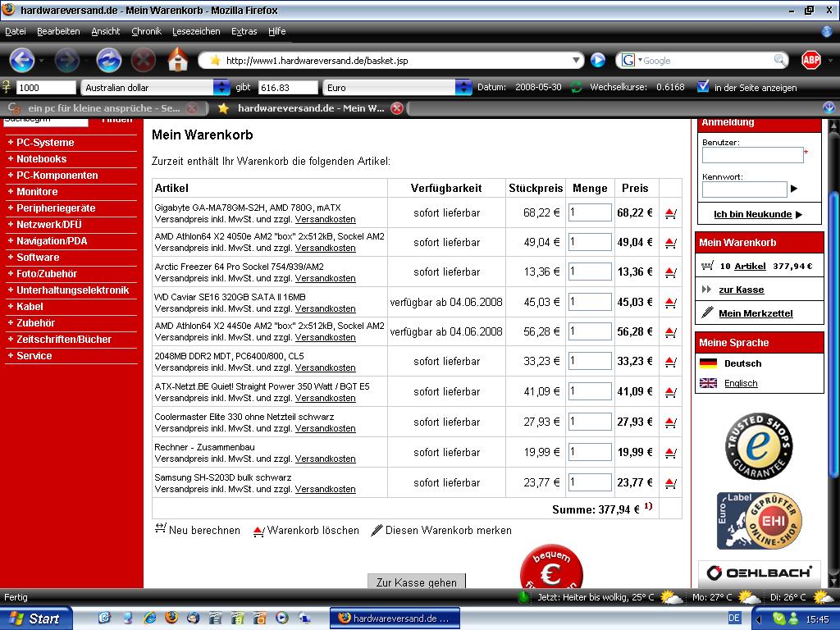Click the Zur Kasse gehen button
The image size is (840, 630).
416,582
